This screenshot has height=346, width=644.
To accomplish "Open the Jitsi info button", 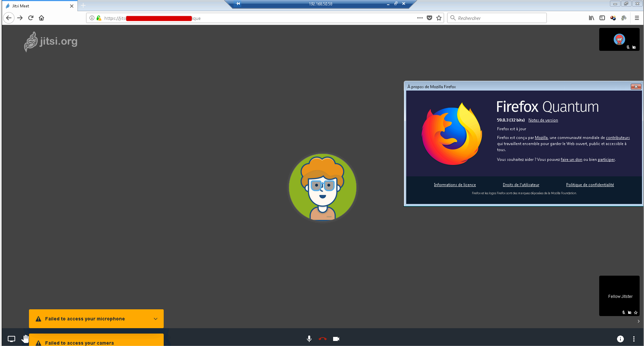I will pyautogui.click(x=620, y=339).
